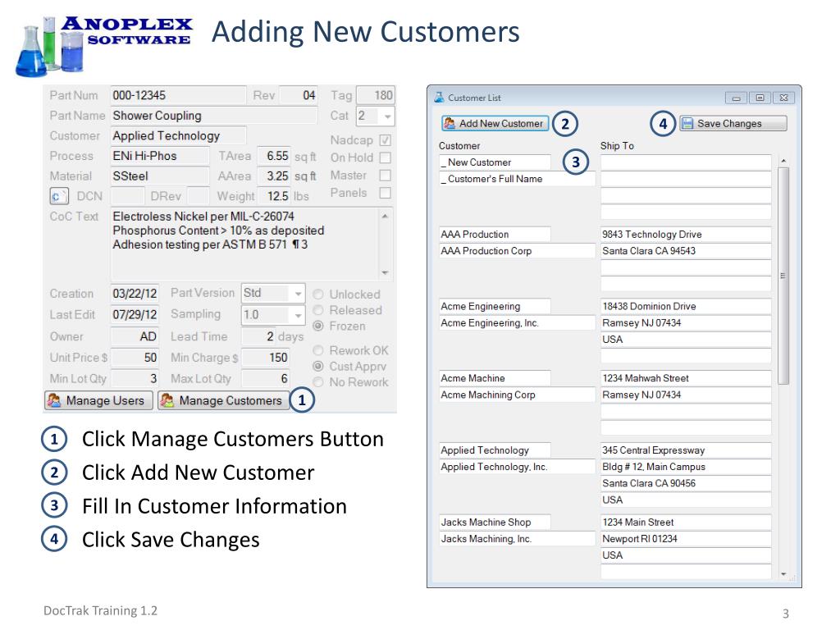Click the Manage Customers button
The width and height of the screenshot is (840, 630).
click(x=223, y=400)
